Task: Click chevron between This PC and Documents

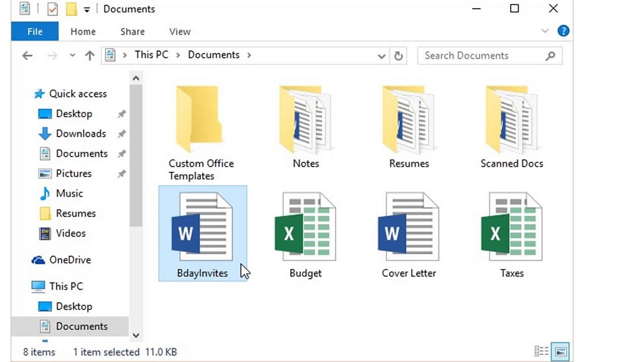Action: [178, 55]
